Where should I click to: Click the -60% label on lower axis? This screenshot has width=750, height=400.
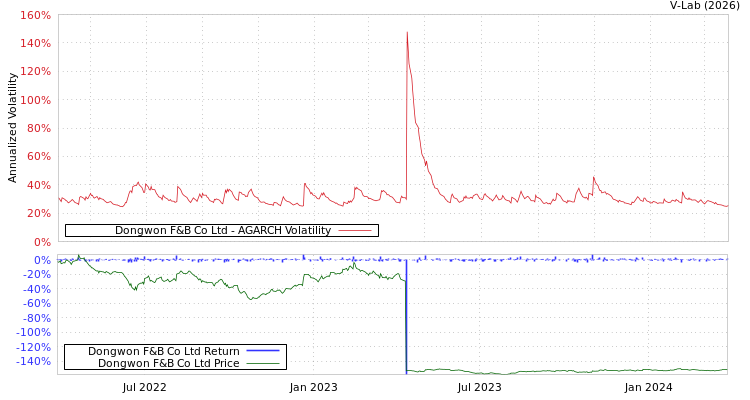pyautogui.click(x=36, y=303)
